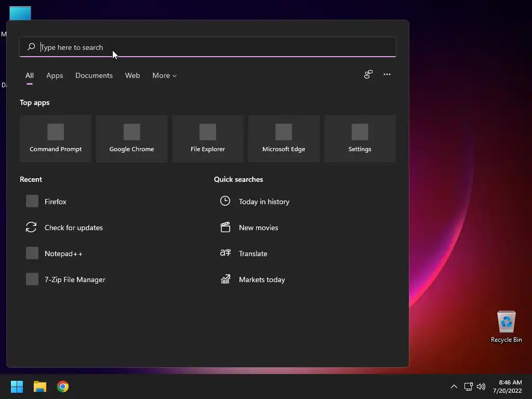Click the Notepad++ icon placeholder
This screenshot has width=532, height=399.
[x=32, y=253]
